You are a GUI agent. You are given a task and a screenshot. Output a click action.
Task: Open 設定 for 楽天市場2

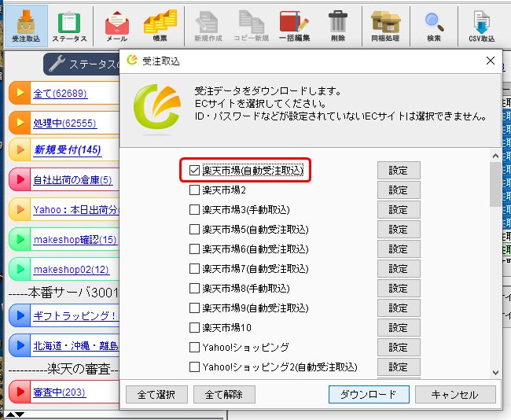(399, 190)
